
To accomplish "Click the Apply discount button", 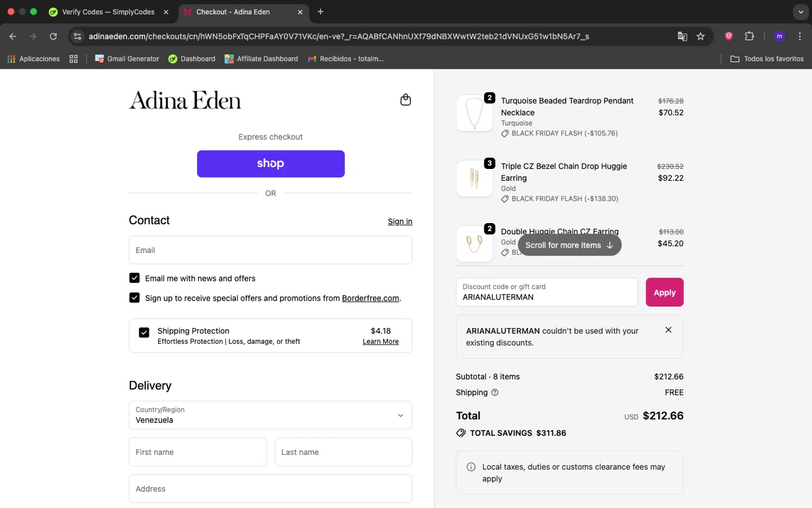I will 664,292.
